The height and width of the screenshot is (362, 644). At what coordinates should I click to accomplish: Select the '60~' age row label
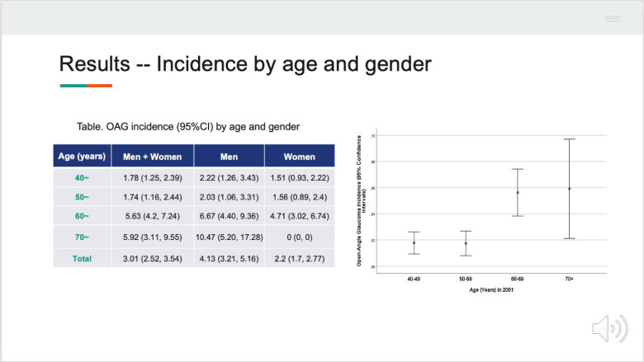tap(82, 216)
